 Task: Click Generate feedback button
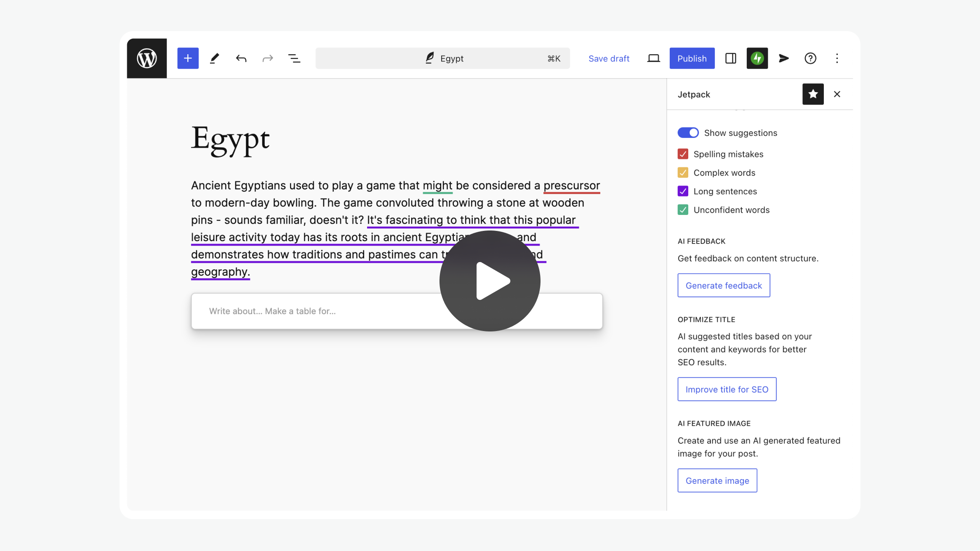point(724,285)
